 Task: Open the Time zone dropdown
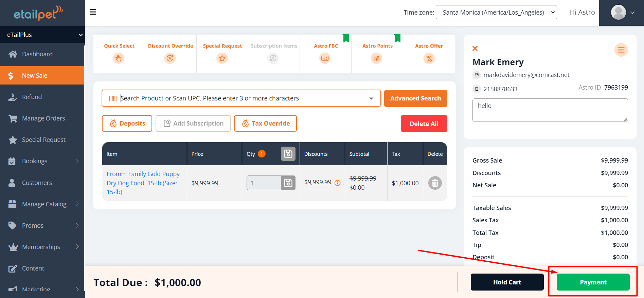coord(496,13)
